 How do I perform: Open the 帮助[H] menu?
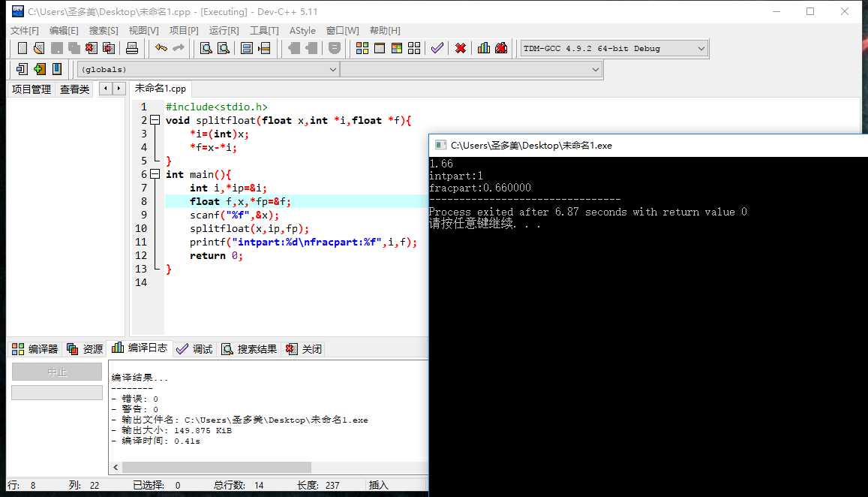coord(385,31)
